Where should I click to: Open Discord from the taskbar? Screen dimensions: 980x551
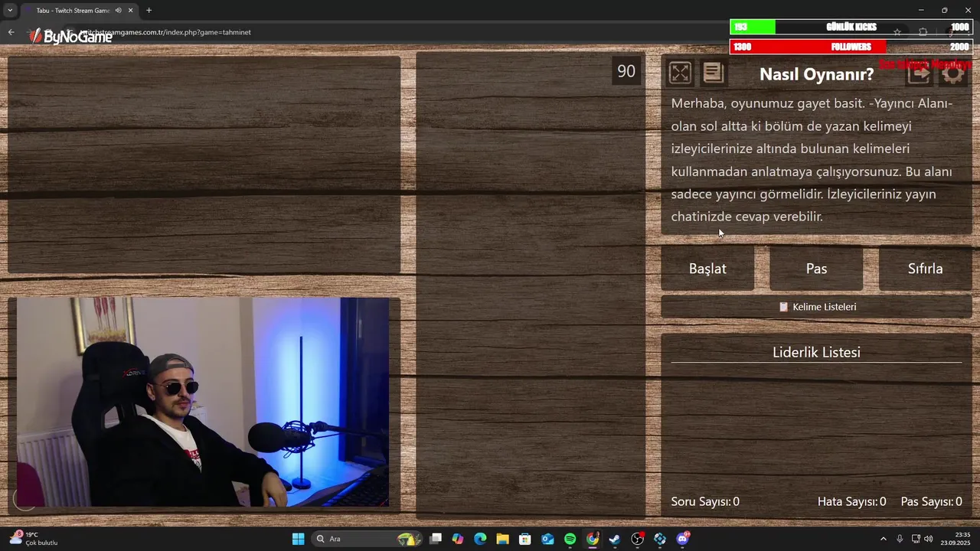point(682,539)
